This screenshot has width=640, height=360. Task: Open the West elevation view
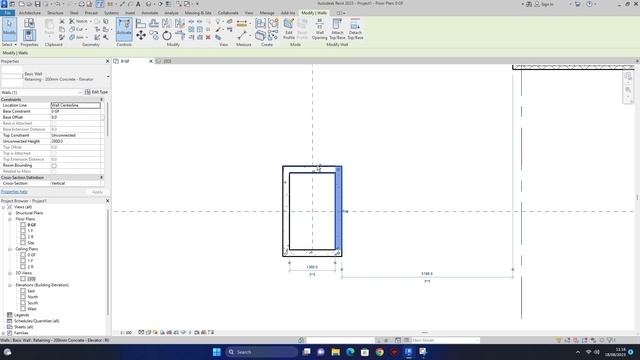(x=32, y=309)
